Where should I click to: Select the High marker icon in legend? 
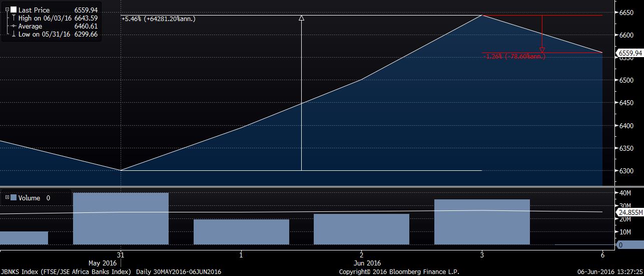[x=14, y=18]
